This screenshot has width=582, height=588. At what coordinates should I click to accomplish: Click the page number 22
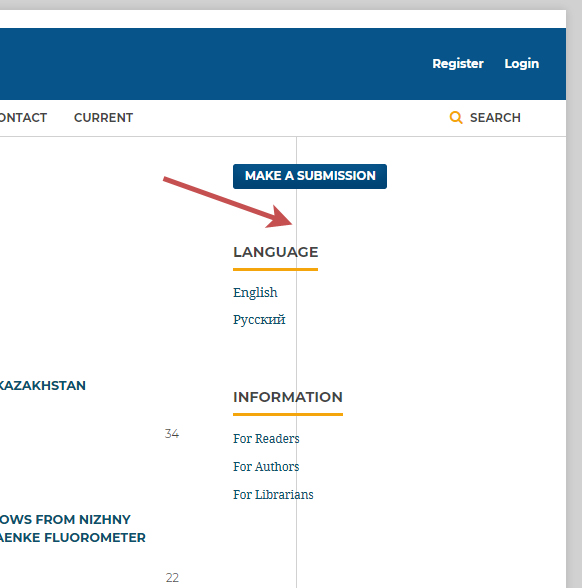tap(172, 578)
